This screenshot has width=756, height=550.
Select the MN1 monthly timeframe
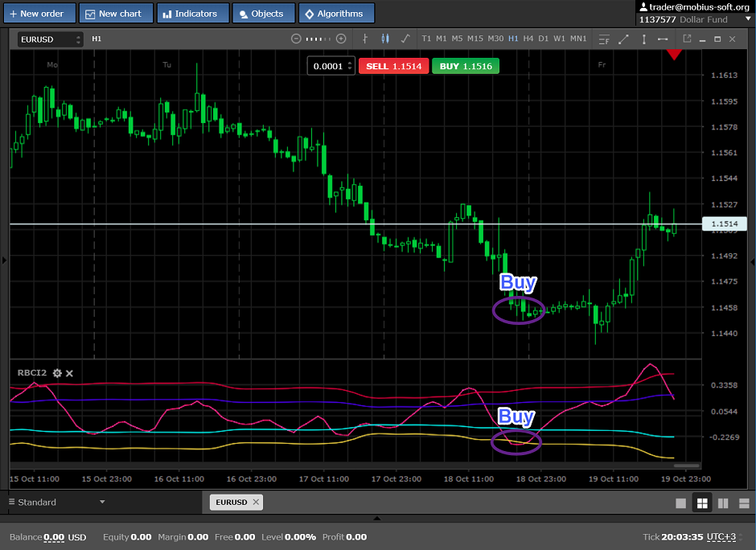pyautogui.click(x=578, y=39)
